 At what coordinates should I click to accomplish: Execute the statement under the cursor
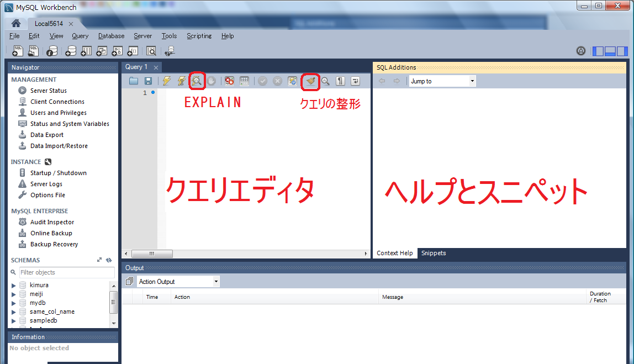[181, 81]
